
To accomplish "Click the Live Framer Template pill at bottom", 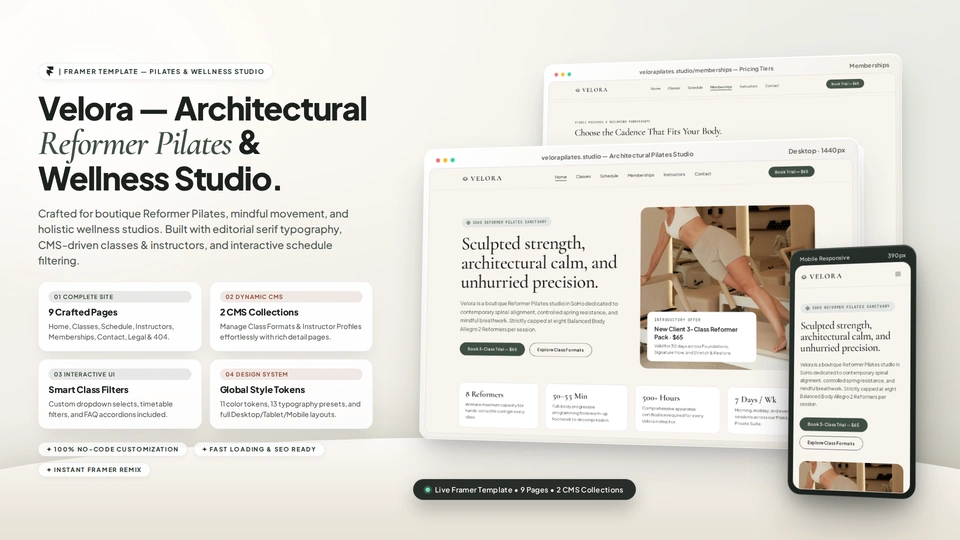I will (524, 490).
